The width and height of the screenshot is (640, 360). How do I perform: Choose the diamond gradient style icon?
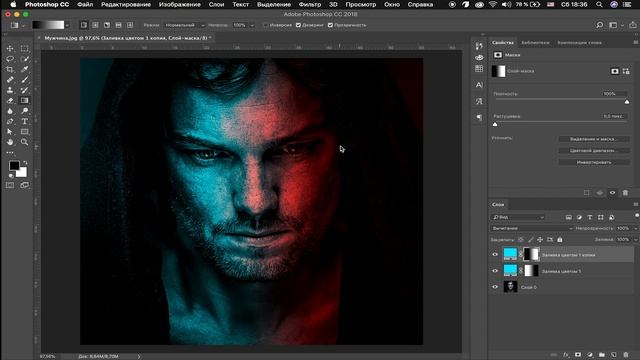coord(130,25)
